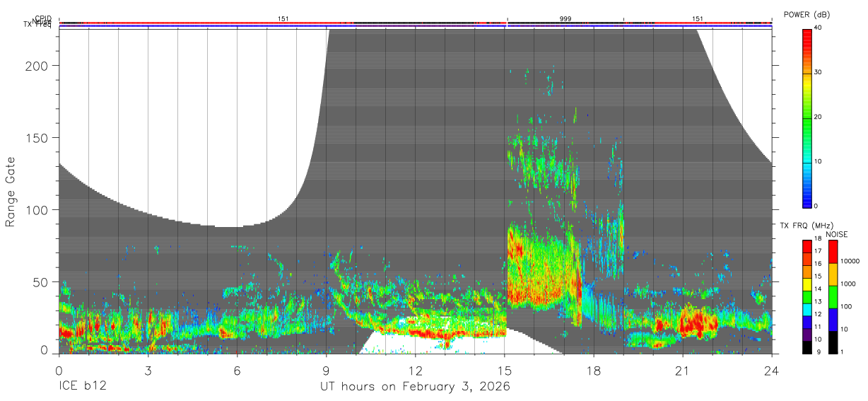868x401 pixels.
Task: Click the ICE b12 radar beam label
Action: [x=81, y=387]
